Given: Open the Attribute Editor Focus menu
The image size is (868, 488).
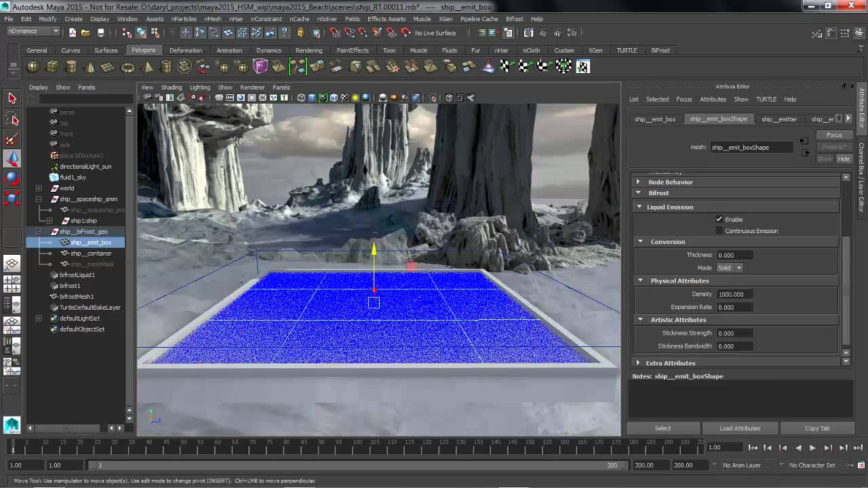Looking at the screenshot, I should tap(684, 99).
